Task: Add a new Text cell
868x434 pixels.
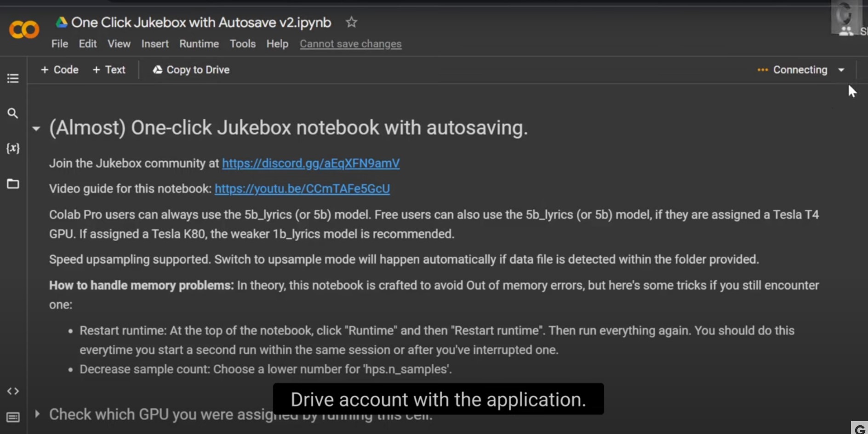Action: point(109,70)
